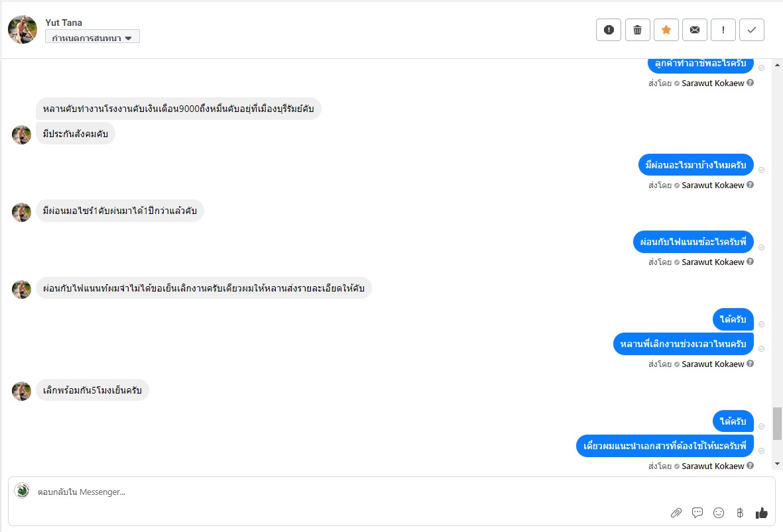Click the page avatar beside the reply box

pyautogui.click(x=22, y=491)
